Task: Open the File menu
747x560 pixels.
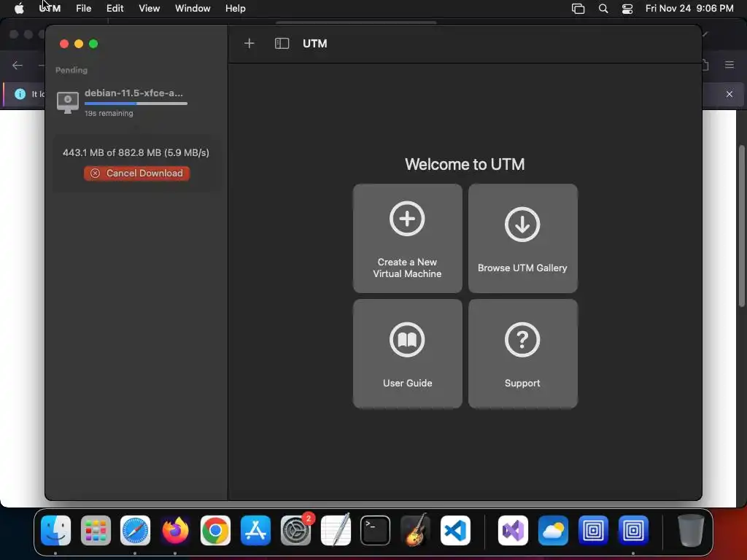Action: (x=83, y=9)
